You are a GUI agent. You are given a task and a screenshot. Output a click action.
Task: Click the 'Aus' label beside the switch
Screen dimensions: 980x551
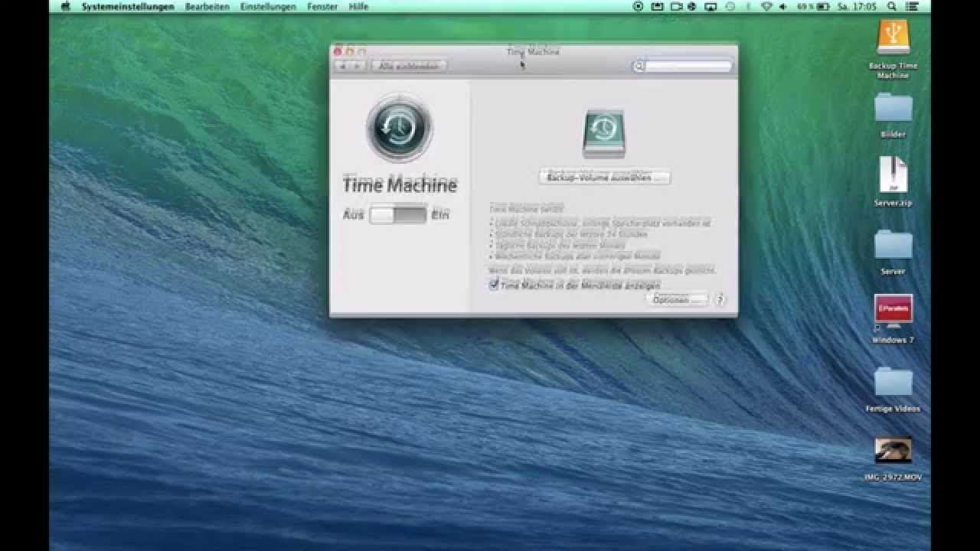(x=353, y=215)
